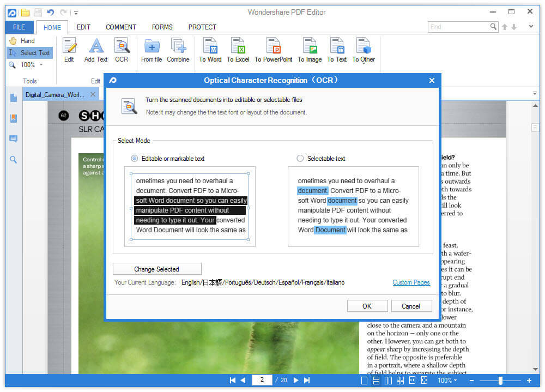Open a file with the folder icon

(25, 13)
